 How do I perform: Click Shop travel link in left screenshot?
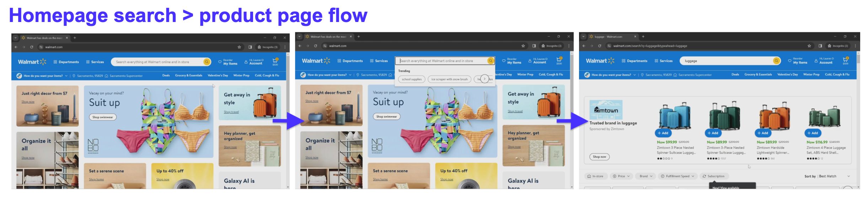coord(231,112)
